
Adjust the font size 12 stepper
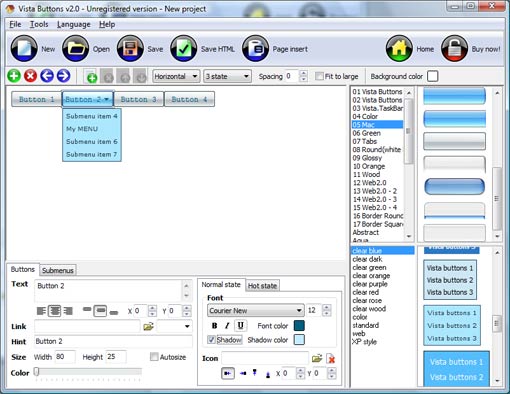click(327, 310)
